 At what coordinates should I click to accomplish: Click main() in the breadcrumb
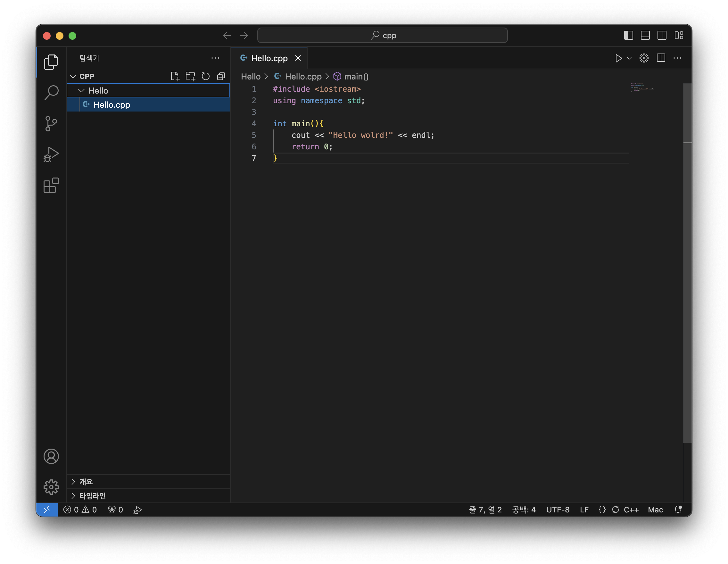click(356, 77)
